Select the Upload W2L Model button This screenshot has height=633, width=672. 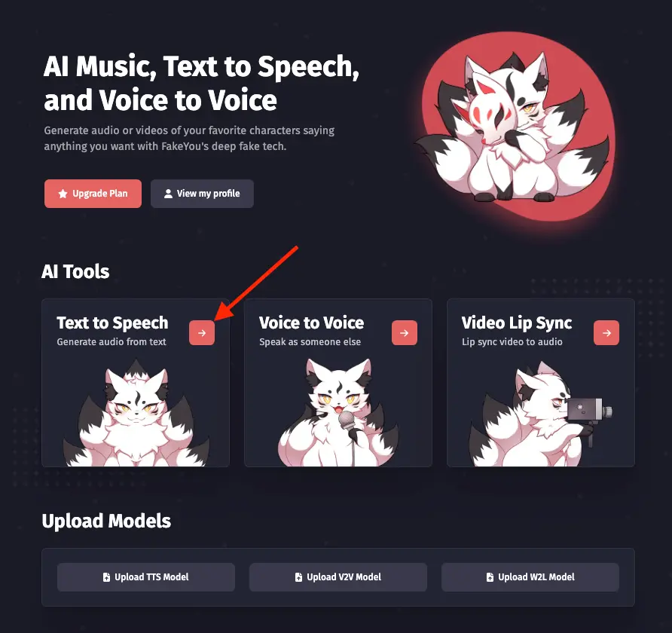point(530,576)
